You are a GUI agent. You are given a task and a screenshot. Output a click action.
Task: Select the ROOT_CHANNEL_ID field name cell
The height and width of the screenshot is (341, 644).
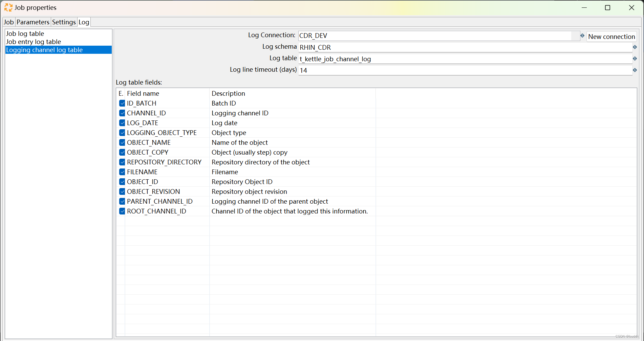click(167, 211)
